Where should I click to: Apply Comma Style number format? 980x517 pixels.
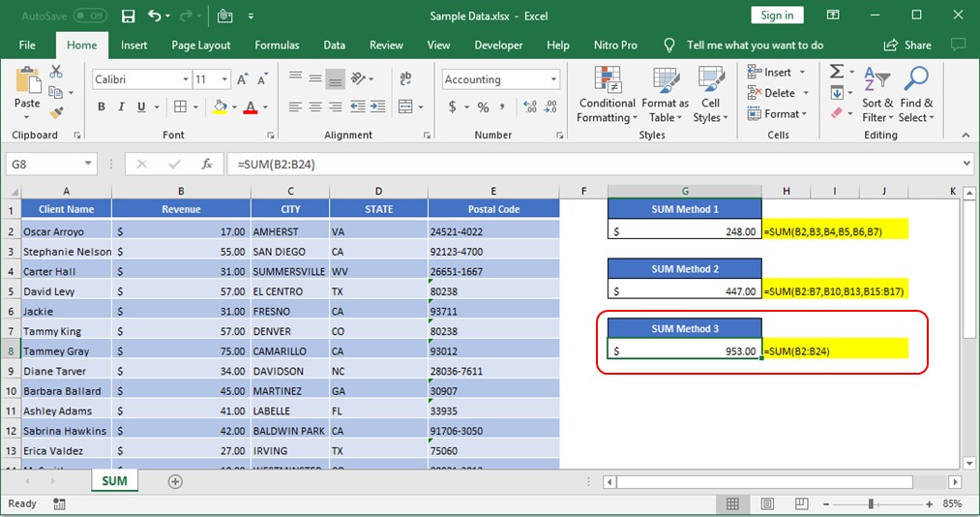pyautogui.click(x=502, y=106)
